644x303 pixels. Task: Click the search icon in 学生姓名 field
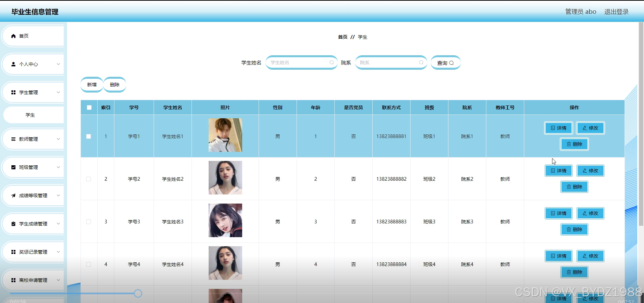331,62
